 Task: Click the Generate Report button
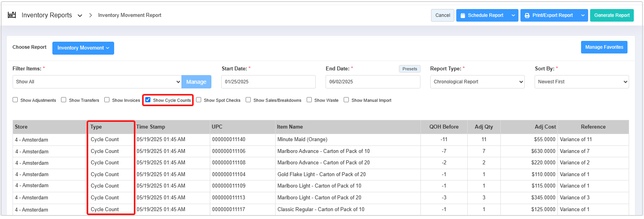click(x=611, y=15)
